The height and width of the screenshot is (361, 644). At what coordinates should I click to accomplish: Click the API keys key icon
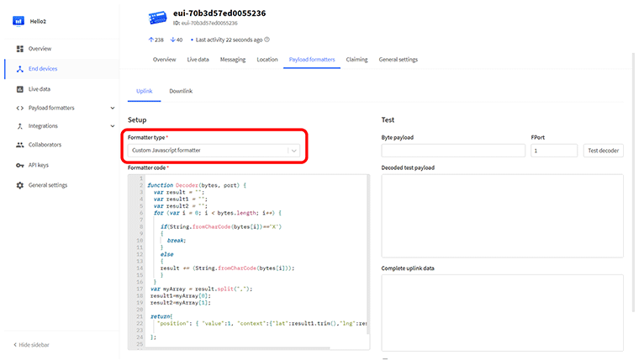(19, 165)
